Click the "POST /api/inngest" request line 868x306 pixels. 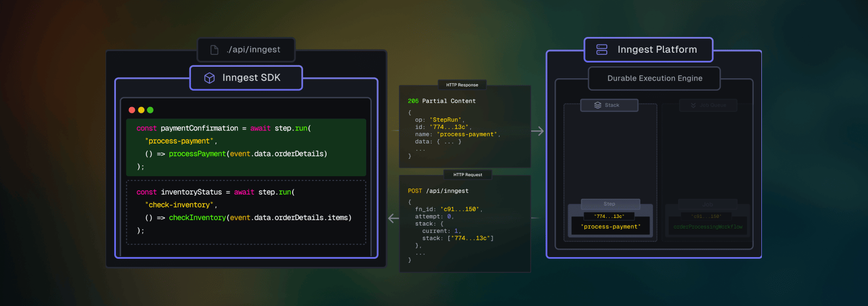(438, 191)
